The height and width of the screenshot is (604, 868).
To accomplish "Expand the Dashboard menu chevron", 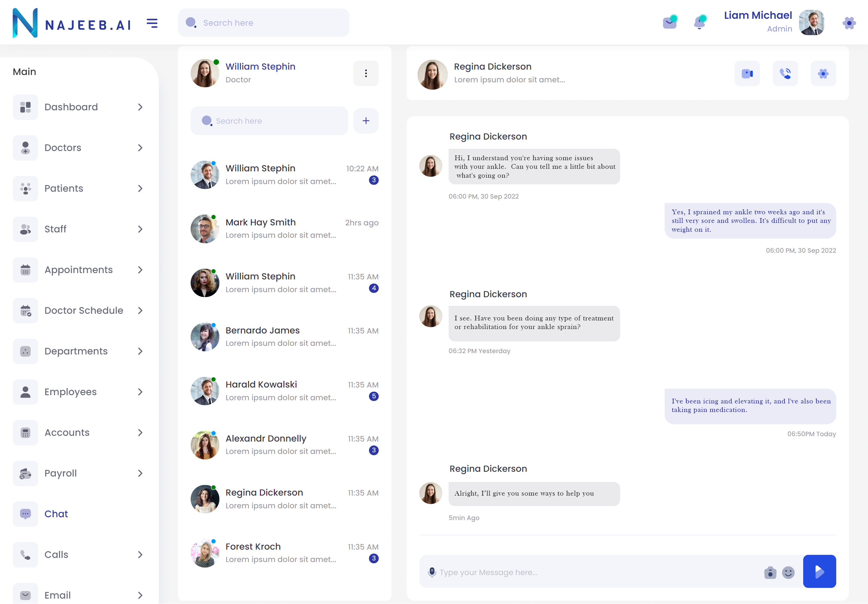I will tap(140, 107).
